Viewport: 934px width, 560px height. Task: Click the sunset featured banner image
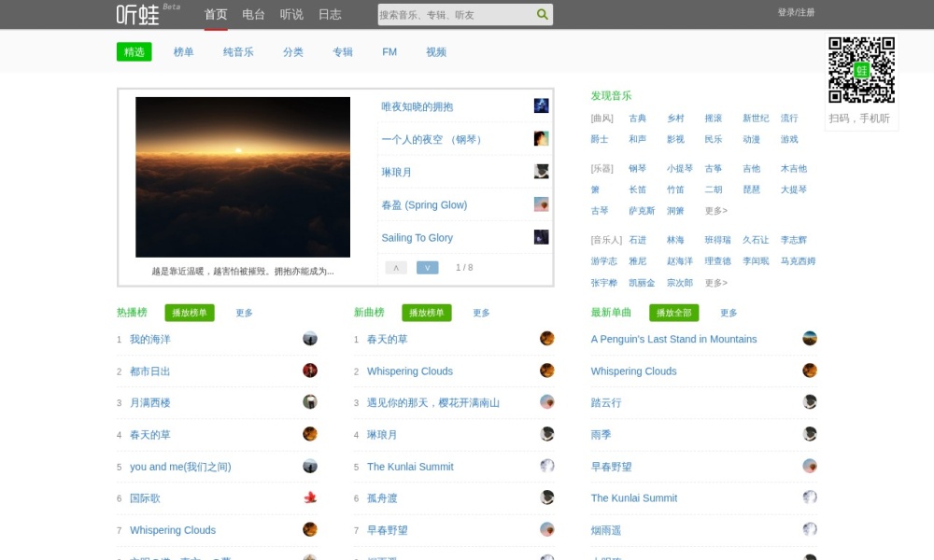(x=243, y=177)
